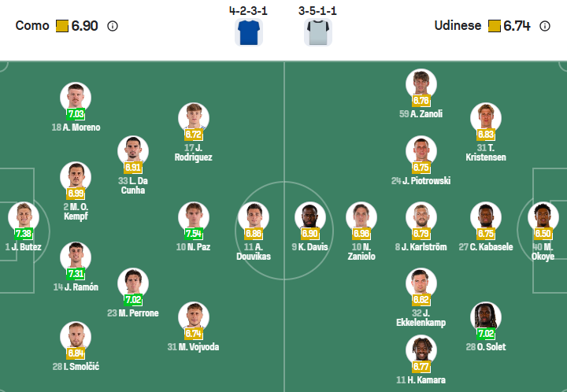Open N. Paz player photo
The image size is (567, 392).
point(193,216)
